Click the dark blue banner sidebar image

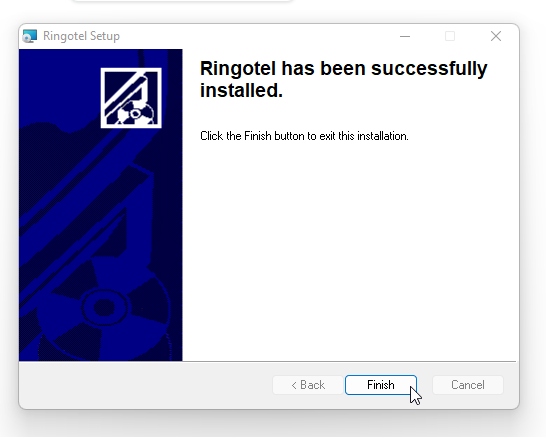coord(101,205)
